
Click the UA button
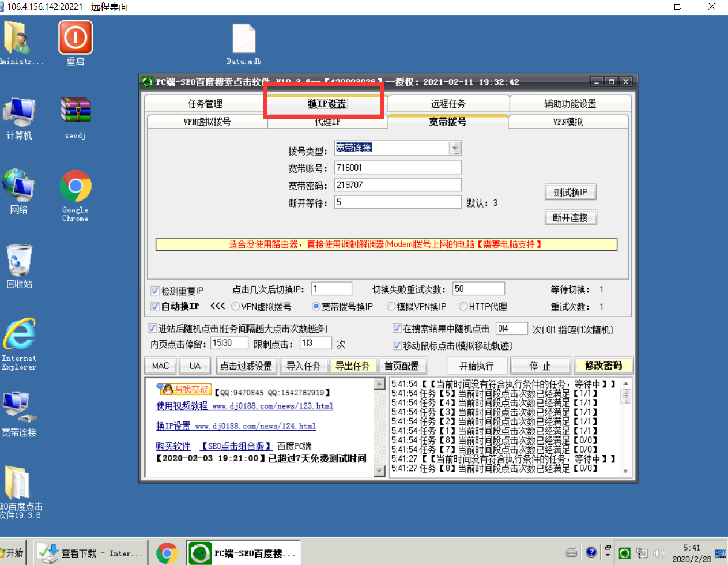195,366
